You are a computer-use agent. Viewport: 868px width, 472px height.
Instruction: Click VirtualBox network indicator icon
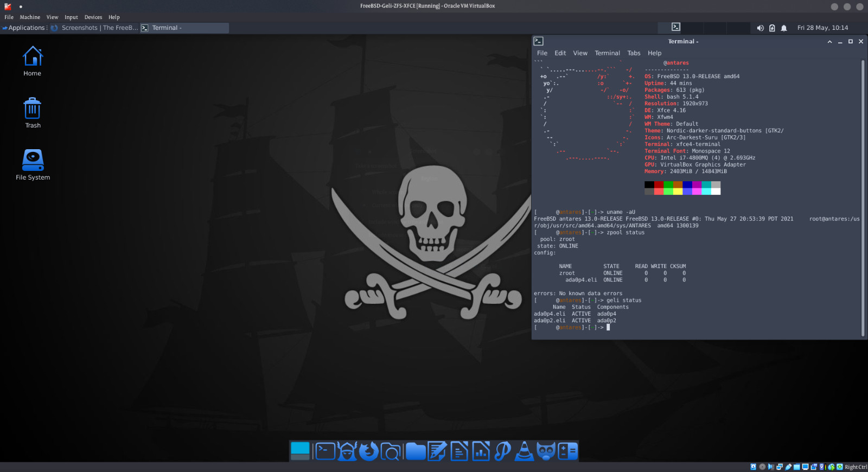[x=780, y=467]
